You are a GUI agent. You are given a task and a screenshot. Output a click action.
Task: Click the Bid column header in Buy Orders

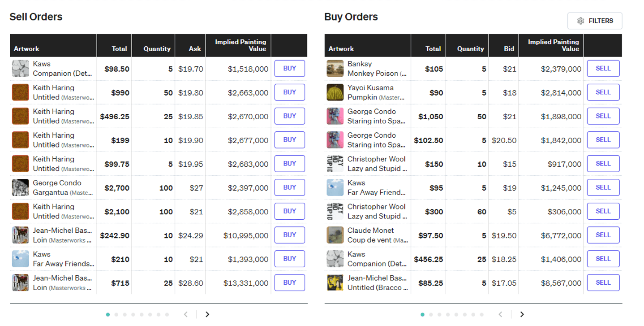(509, 48)
